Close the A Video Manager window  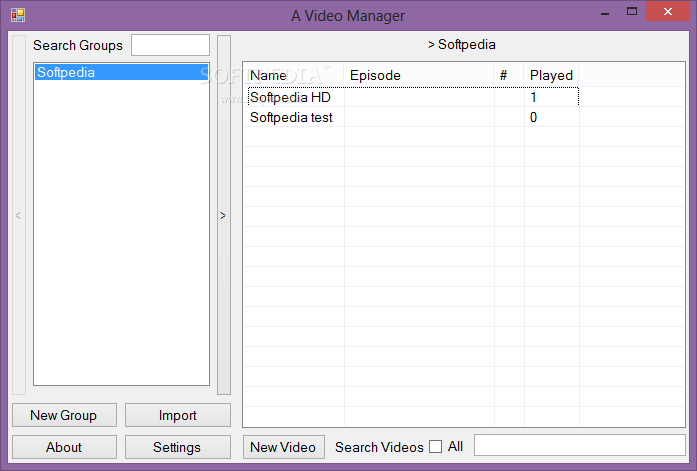[667, 12]
